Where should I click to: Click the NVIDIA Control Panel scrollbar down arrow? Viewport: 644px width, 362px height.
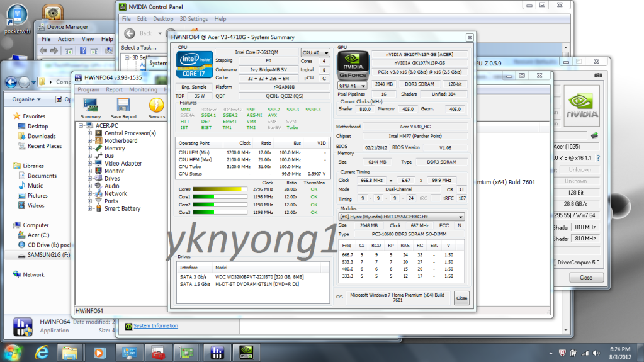(565, 329)
